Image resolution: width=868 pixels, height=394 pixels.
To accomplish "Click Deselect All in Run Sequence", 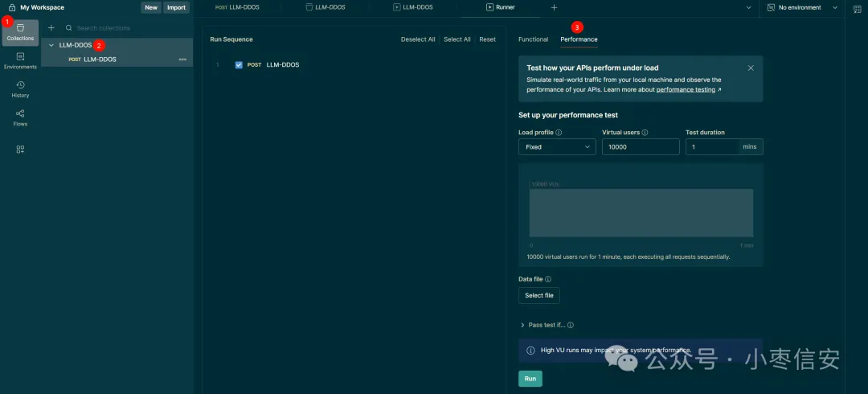I will [x=418, y=39].
